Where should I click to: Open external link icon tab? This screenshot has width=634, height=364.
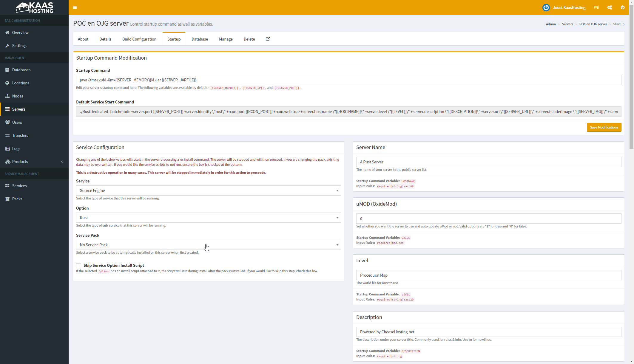point(268,39)
